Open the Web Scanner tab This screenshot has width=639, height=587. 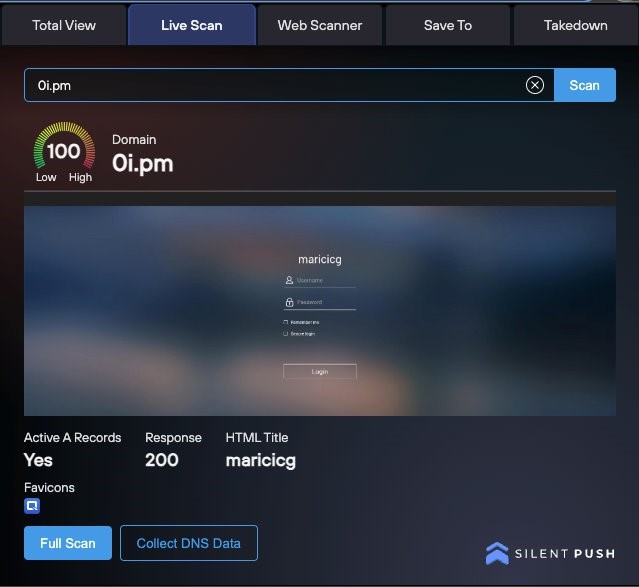point(320,25)
